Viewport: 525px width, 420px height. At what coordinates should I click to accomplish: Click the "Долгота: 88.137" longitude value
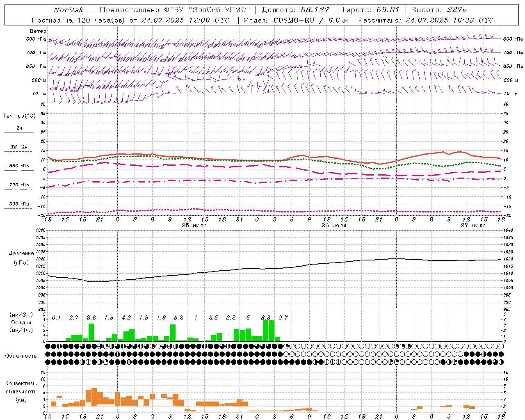pos(295,10)
